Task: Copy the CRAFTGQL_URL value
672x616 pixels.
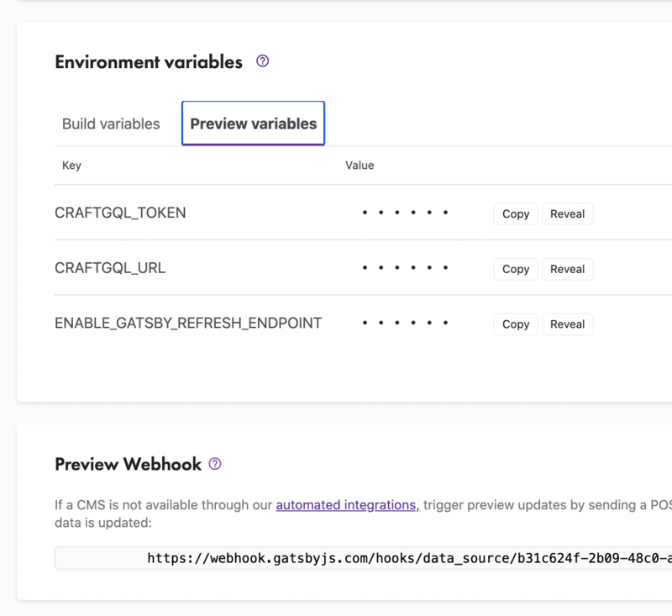Action: 515,269
